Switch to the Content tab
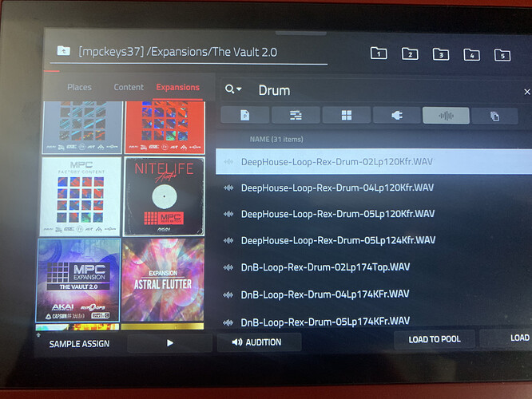 pos(129,88)
